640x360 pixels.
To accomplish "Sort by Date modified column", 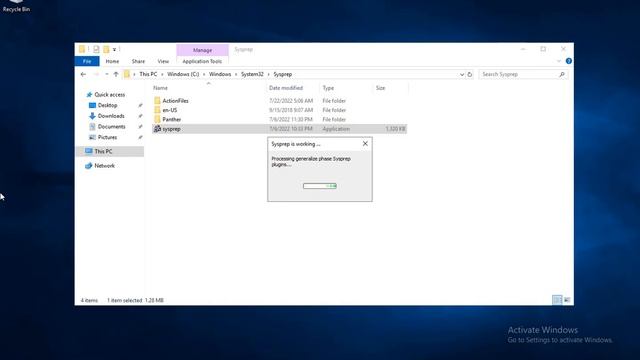I will 286,88.
